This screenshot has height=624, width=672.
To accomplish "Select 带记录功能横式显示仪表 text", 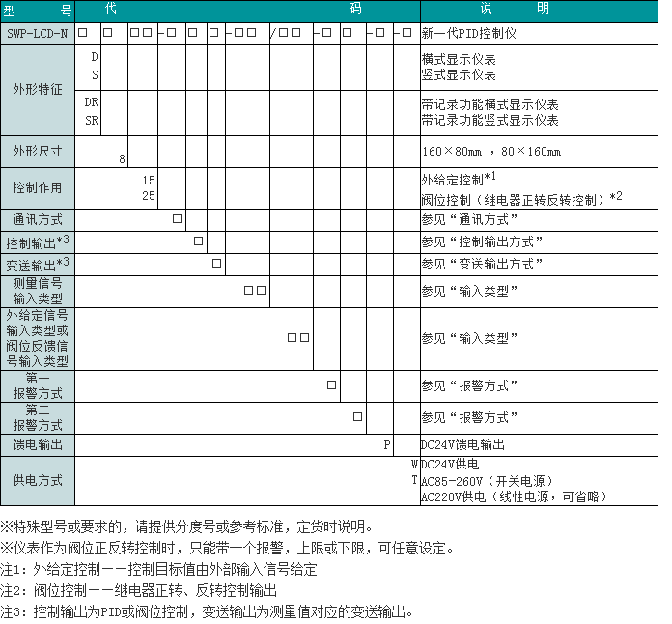I will 490,104.
